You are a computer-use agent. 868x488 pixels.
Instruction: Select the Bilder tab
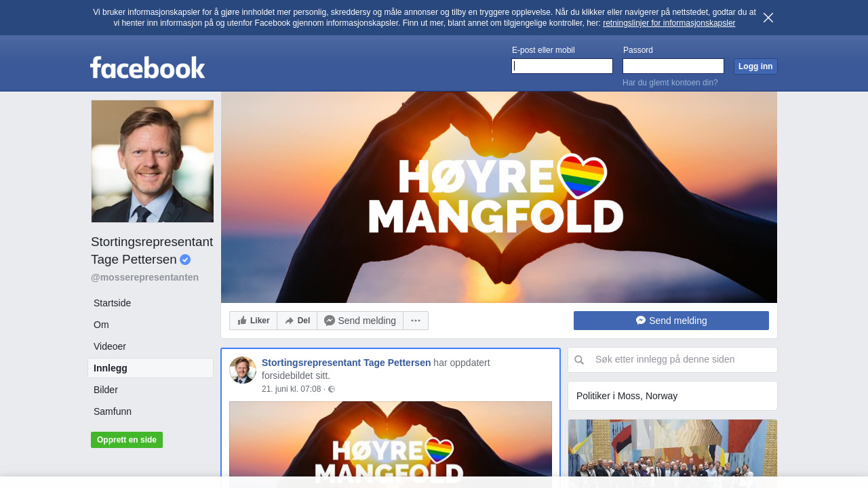[x=106, y=390]
